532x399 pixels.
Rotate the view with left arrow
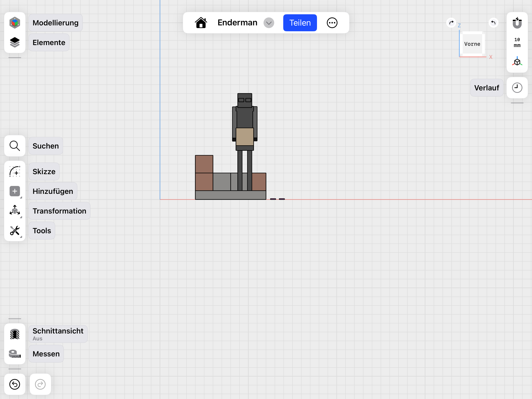(x=493, y=23)
